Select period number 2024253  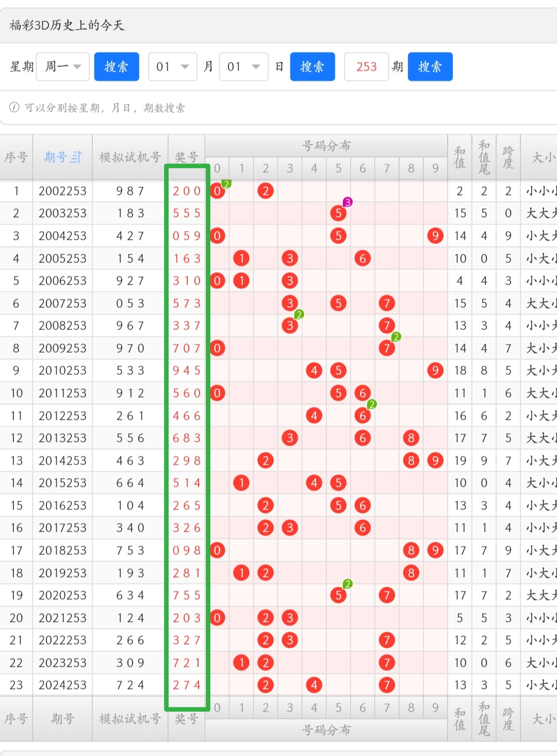(x=62, y=685)
